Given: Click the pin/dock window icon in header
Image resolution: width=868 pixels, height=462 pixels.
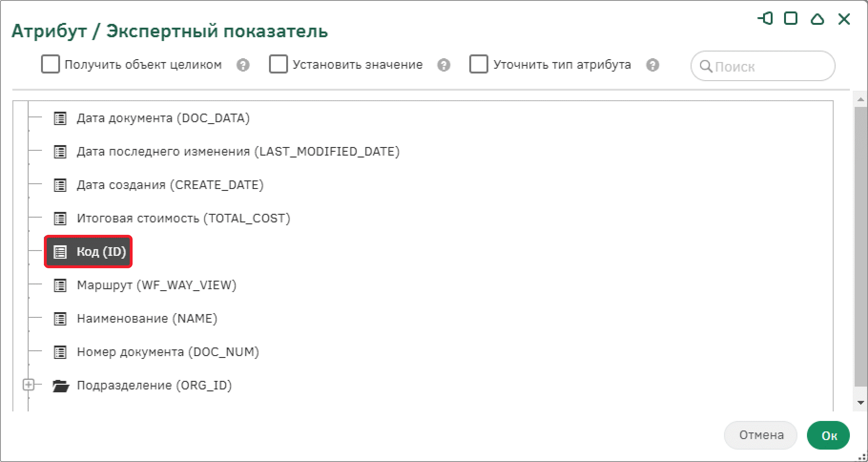Looking at the screenshot, I should (x=765, y=19).
